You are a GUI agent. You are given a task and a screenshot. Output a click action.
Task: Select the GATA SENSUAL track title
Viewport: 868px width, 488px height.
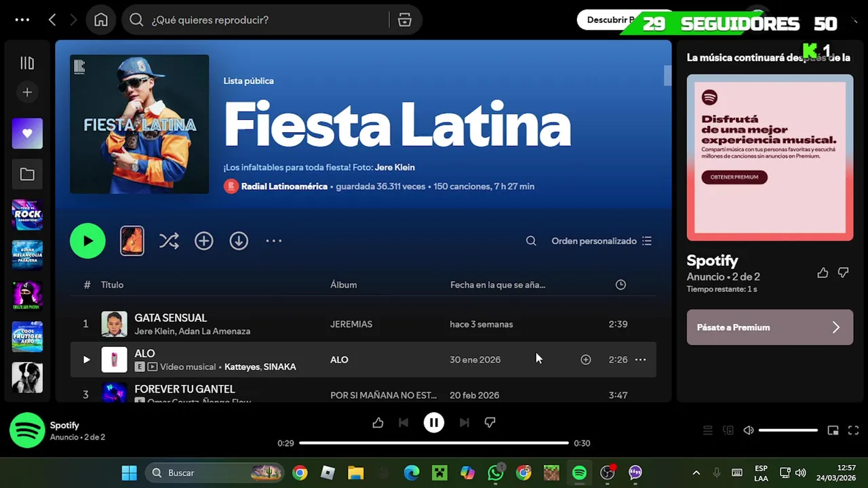pos(170,318)
